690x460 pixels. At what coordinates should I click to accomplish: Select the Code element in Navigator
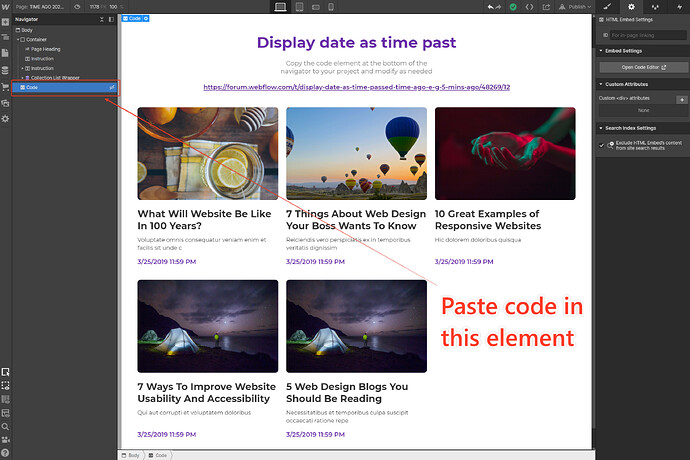click(x=65, y=88)
